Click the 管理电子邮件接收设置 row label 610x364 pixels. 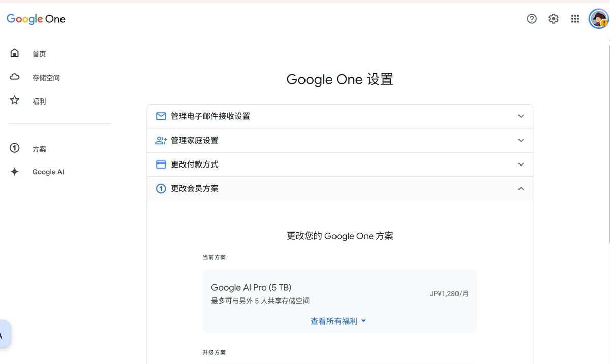coord(210,116)
